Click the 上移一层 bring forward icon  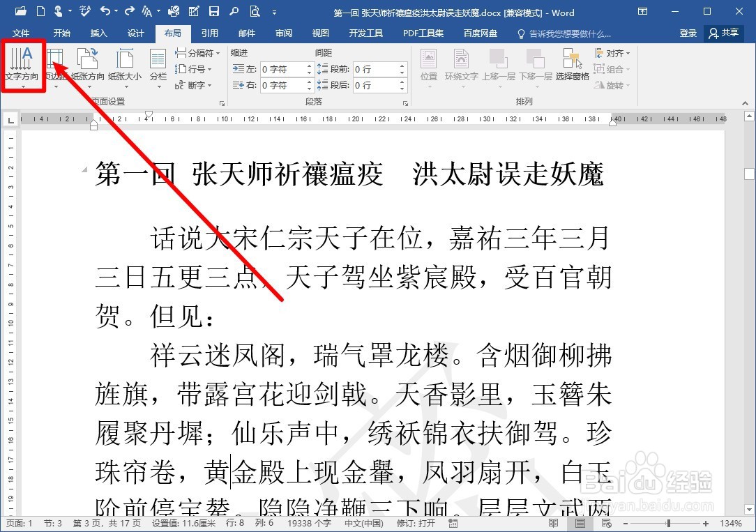(498, 59)
